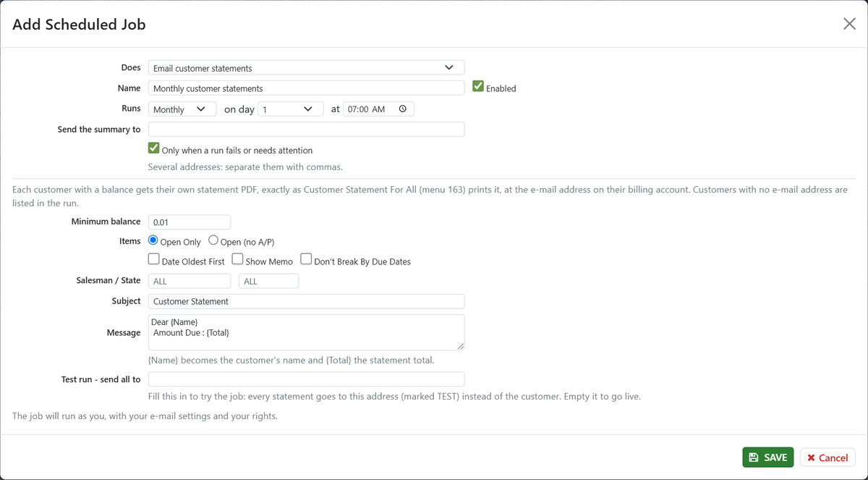This screenshot has height=480, width=868.
Task: Click the 07:00 AM time field
Action: [x=378, y=109]
